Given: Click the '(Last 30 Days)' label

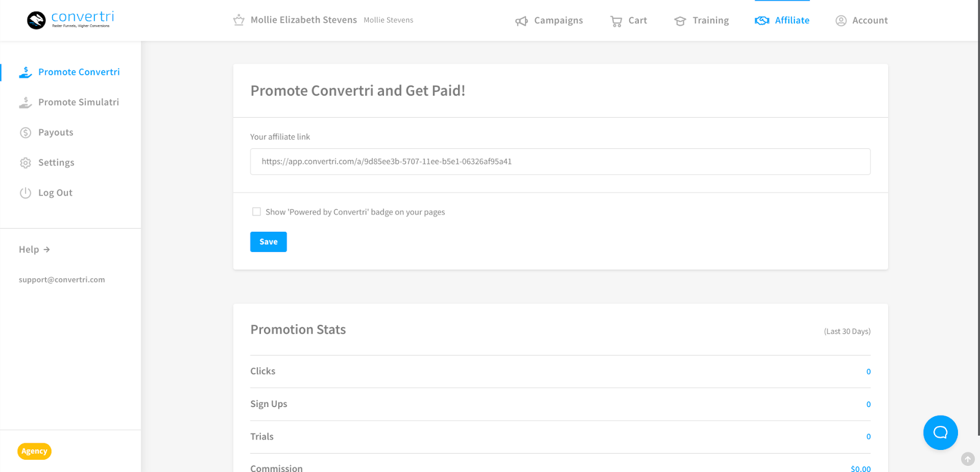Looking at the screenshot, I should point(847,331).
